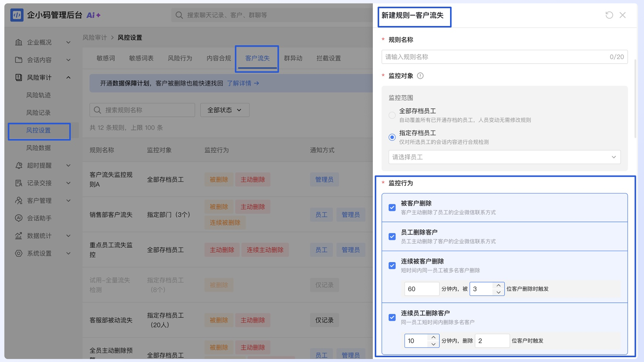644x362 pixels.
Task: Switch to the 拦截设置 tab
Action: coord(329,58)
